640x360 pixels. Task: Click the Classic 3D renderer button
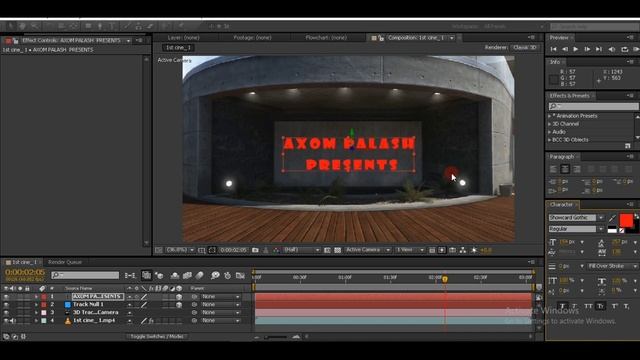(525, 47)
